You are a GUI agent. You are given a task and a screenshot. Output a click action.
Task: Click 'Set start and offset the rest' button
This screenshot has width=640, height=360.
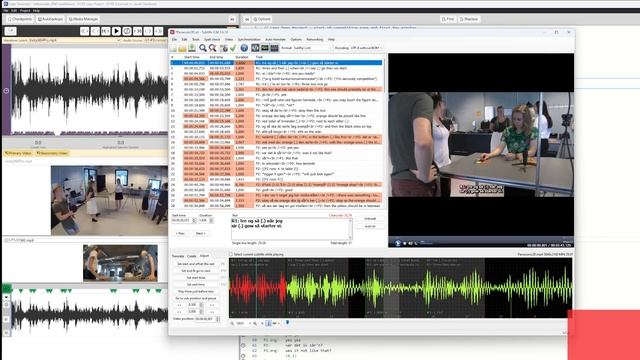[x=196, y=264]
